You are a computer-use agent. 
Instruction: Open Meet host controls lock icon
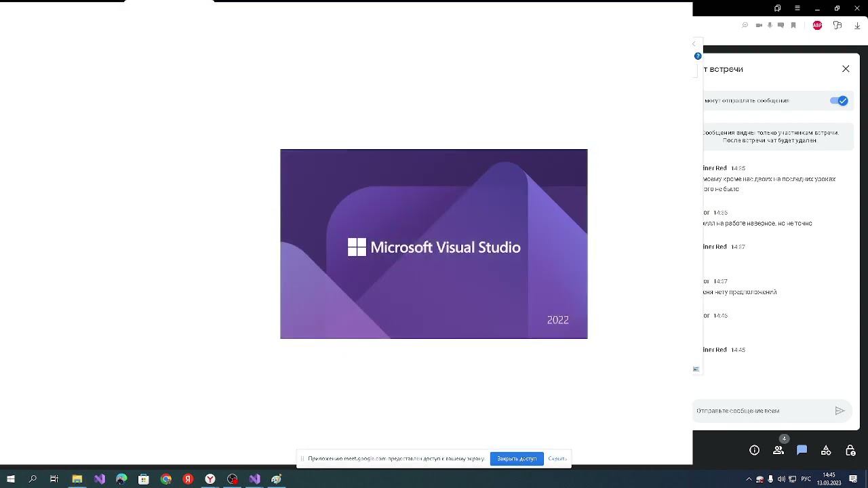850,450
